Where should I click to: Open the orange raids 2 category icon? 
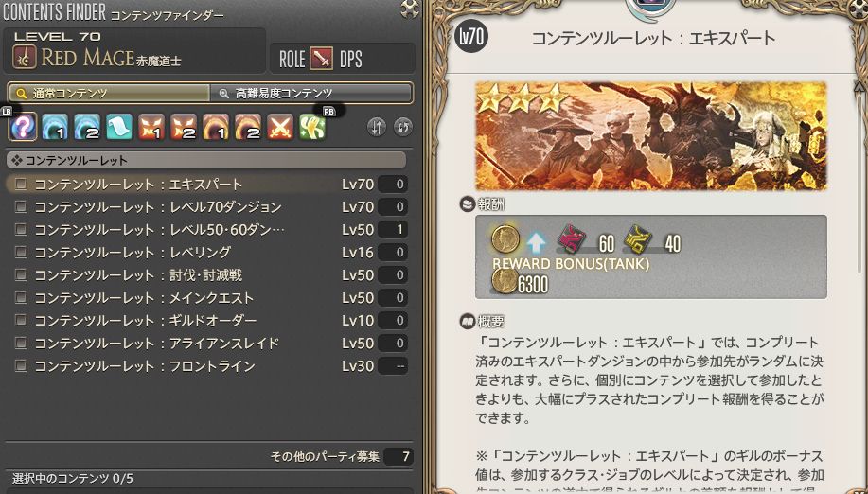click(247, 127)
